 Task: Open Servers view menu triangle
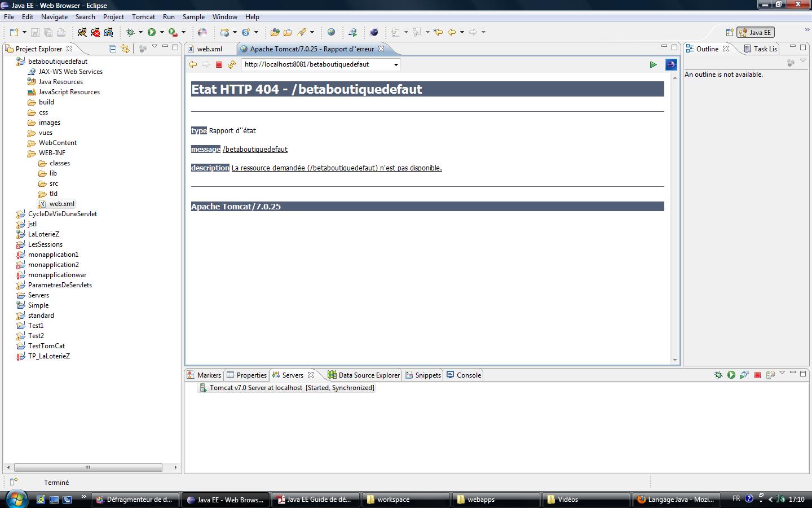pos(782,373)
